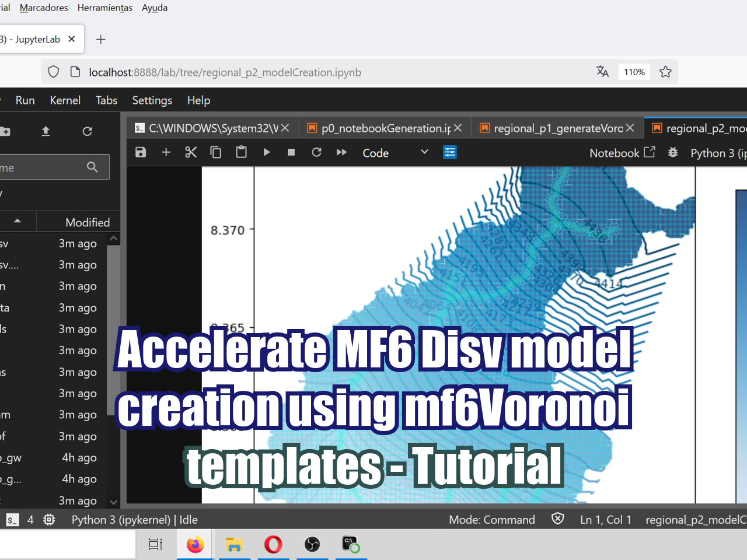Run the current cell
This screenshot has height=560, width=747.
pyautogui.click(x=267, y=152)
